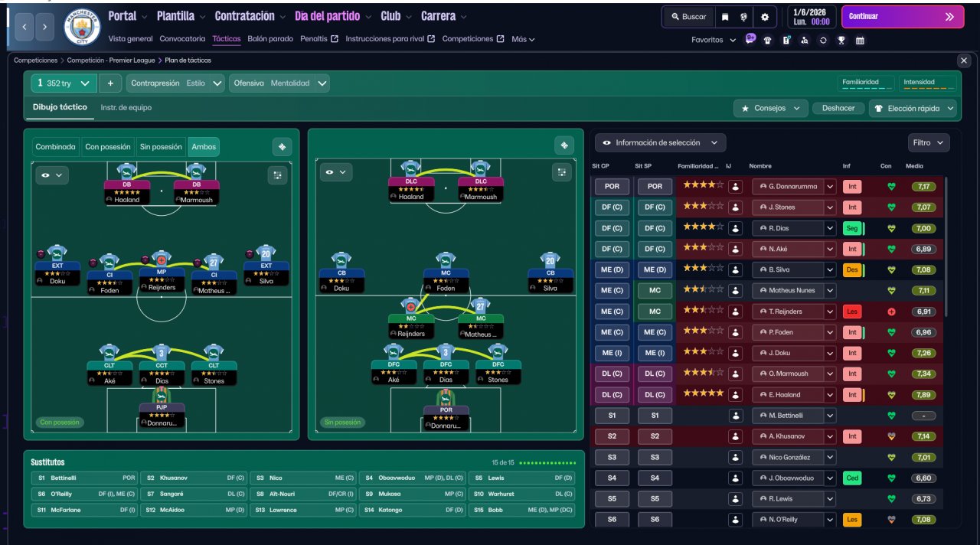Screen dimensions: 980x545
Task: Select the Combinada view toggle
Action: (56, 147)
